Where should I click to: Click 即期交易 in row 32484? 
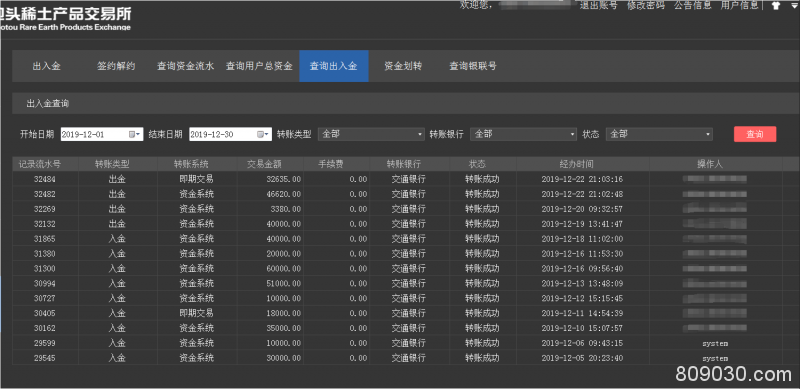pos(196,179)
